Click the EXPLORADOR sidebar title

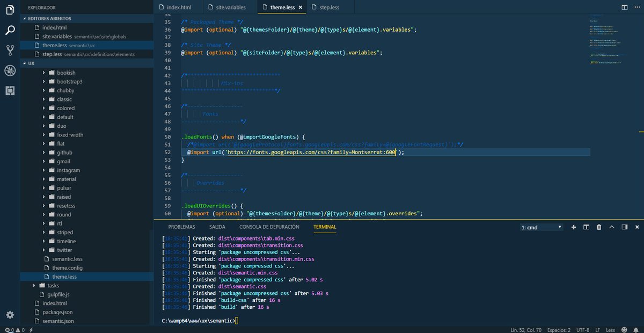pos(42,8)
